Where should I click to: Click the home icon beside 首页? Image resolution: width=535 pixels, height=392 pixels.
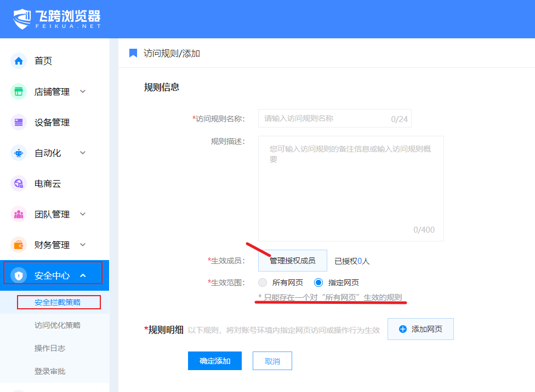coord(19,61)
